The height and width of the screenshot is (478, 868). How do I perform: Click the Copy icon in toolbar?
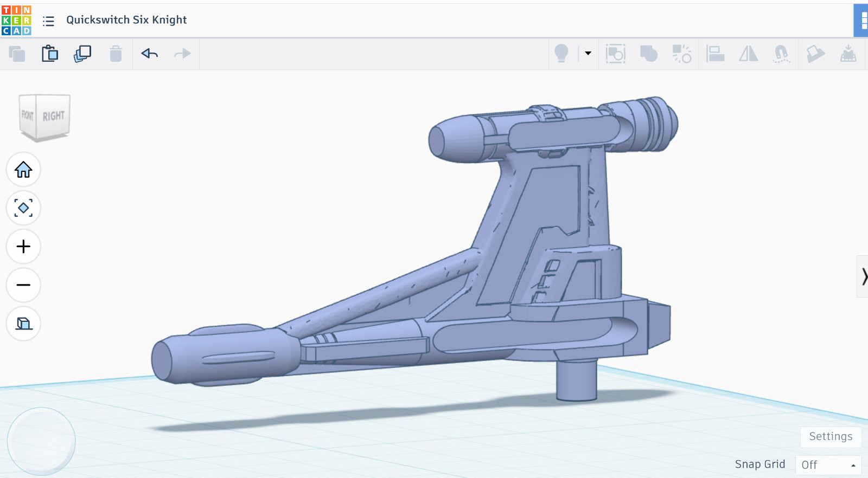click(17, 54)
